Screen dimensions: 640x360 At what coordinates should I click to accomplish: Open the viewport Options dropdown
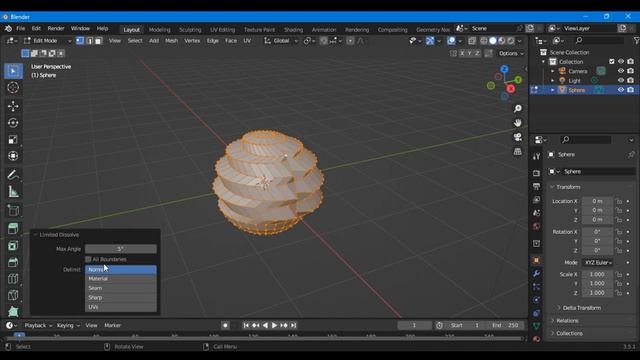(x=511, y=53)
